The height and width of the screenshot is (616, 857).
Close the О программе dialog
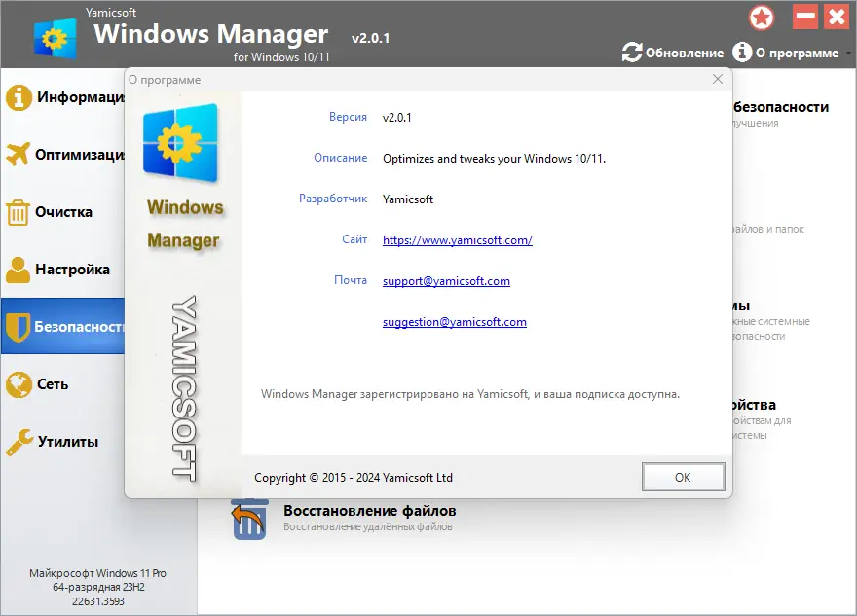(x=718, y=79)
